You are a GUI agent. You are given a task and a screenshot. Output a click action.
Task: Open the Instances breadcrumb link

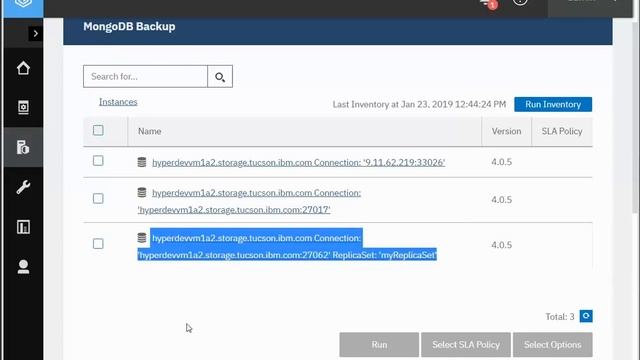click(118, 102)
